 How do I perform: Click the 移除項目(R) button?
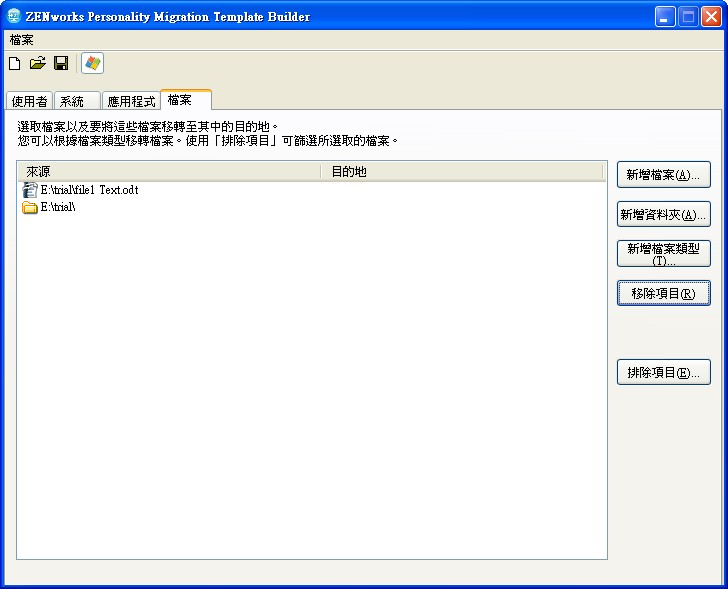click(663, 293)
